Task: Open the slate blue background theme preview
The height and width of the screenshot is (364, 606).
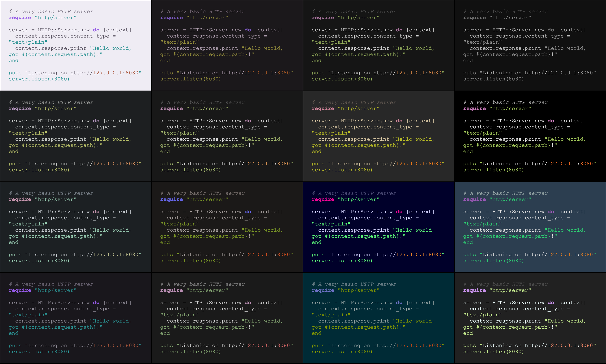Action: [x=530, y=227]
